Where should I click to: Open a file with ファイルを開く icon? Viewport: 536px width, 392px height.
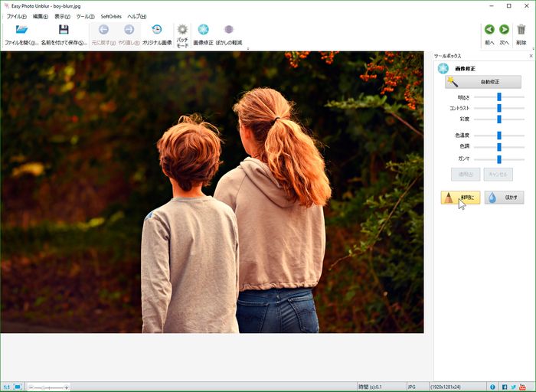(21, 30)
